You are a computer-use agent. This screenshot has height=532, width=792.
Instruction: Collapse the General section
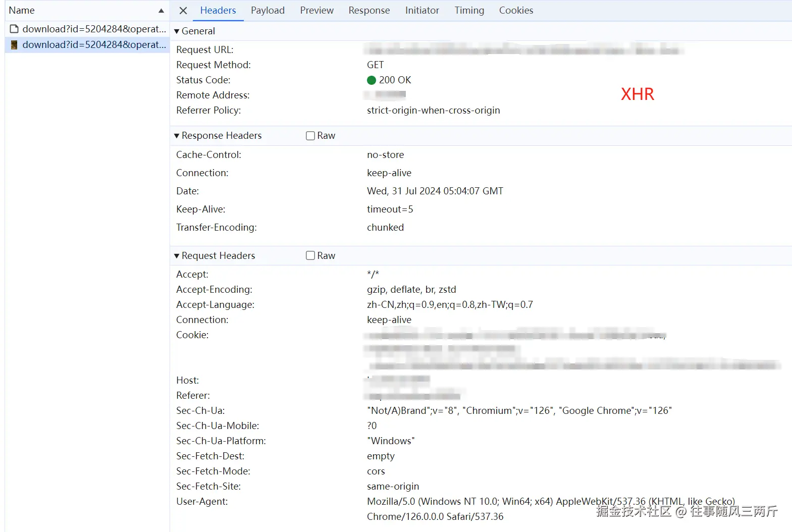tap(177, 31)
